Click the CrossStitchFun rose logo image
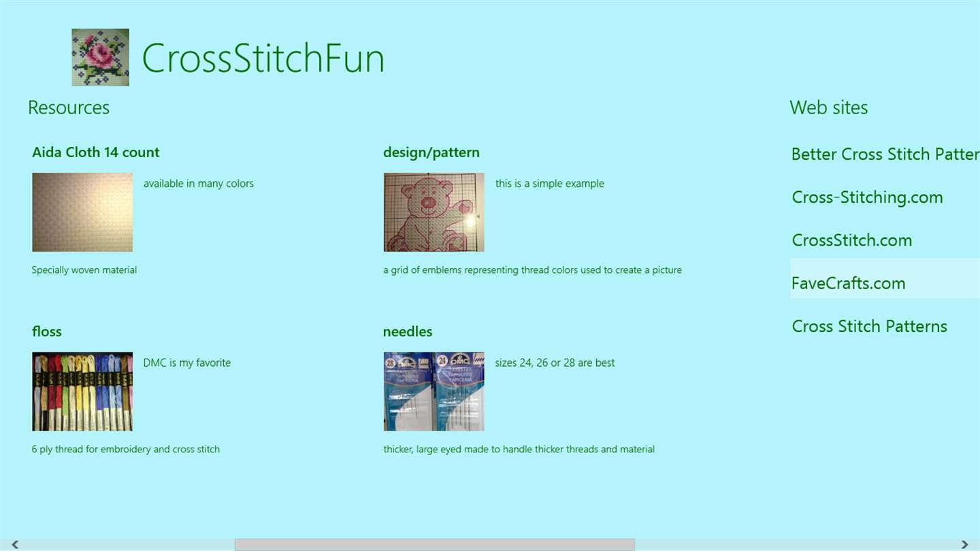980x551 pixels. (101, 57)
